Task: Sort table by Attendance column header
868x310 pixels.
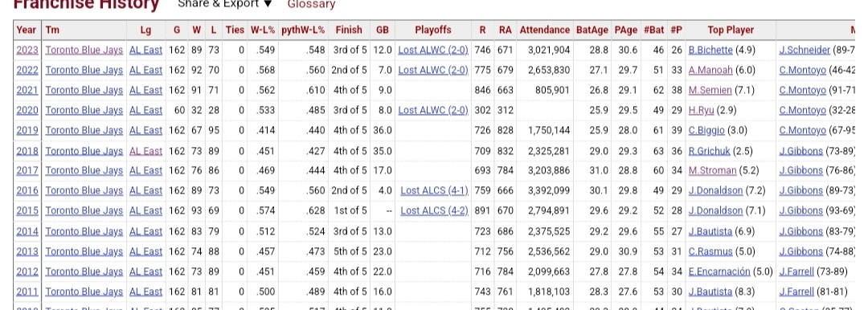Action: tap(544, 30)
